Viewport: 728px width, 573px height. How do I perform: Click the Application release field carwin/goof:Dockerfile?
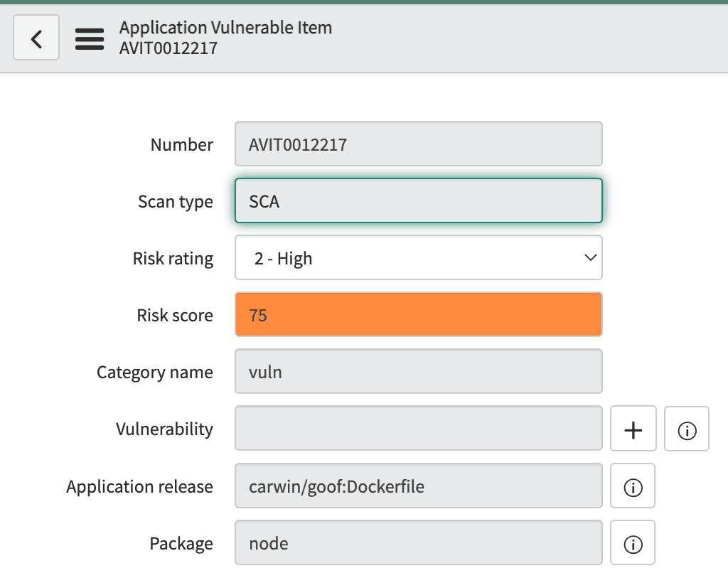(418, 486)
